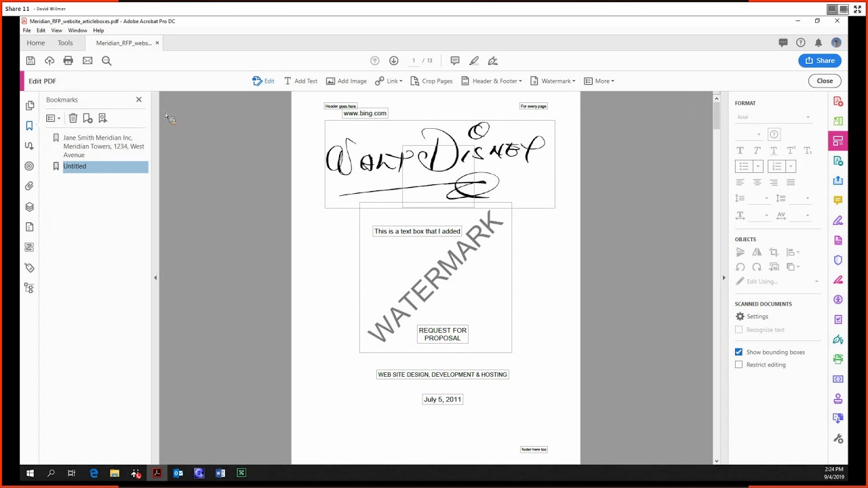Open Word from the Windows taskbar

tap(220, 473)
